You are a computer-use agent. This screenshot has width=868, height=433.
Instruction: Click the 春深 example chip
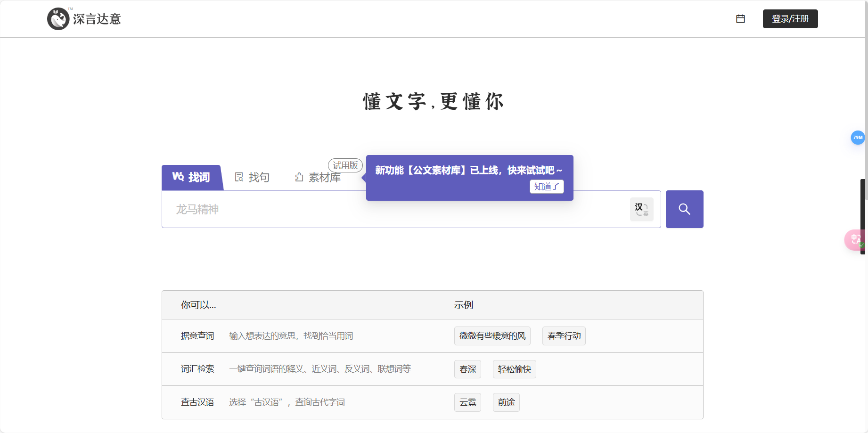click(467, 369)
